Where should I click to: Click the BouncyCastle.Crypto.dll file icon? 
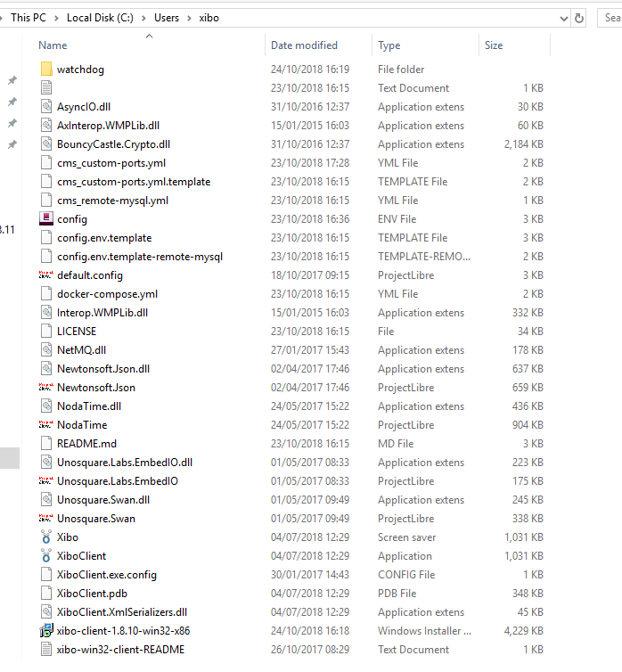46,144
